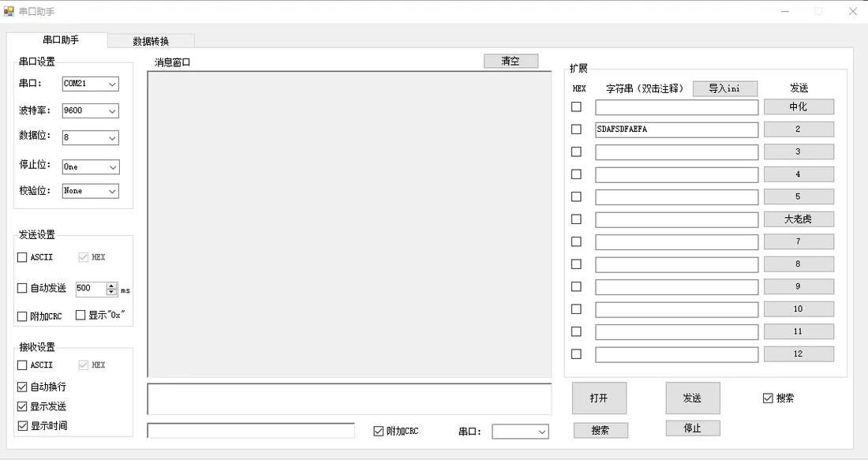Click the string field for row 7
The height and width of the screenshot is (460, 868).
[x=676, y=242]
